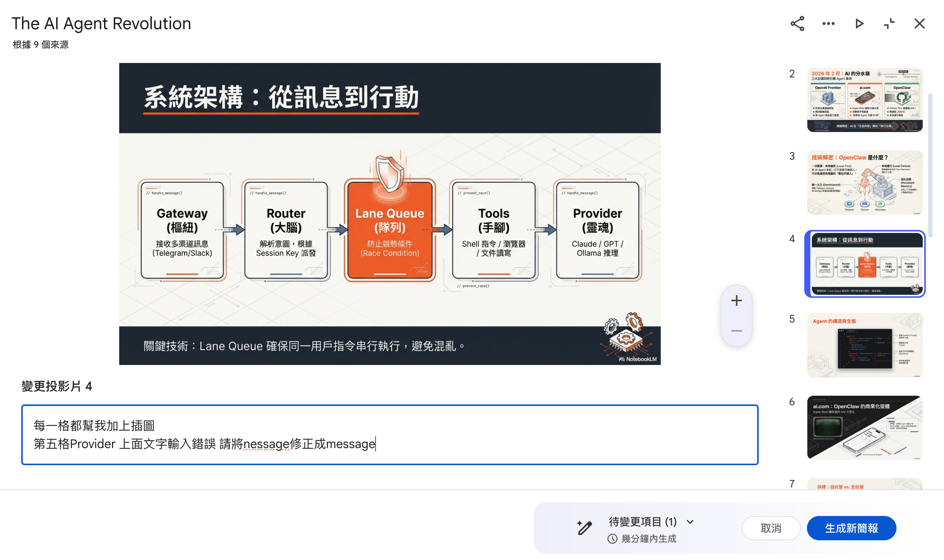Expand the 待變更項目 (1) dropdown

coord(690,522)
